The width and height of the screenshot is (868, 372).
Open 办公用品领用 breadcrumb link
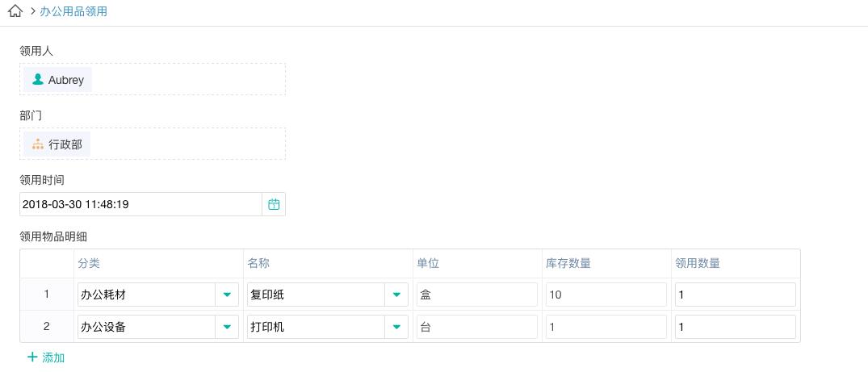(73, 12)
